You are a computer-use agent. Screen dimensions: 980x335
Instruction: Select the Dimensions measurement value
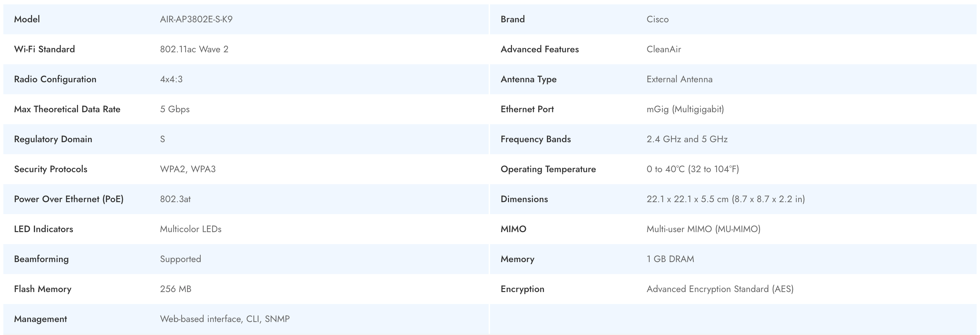coord(725,199)
